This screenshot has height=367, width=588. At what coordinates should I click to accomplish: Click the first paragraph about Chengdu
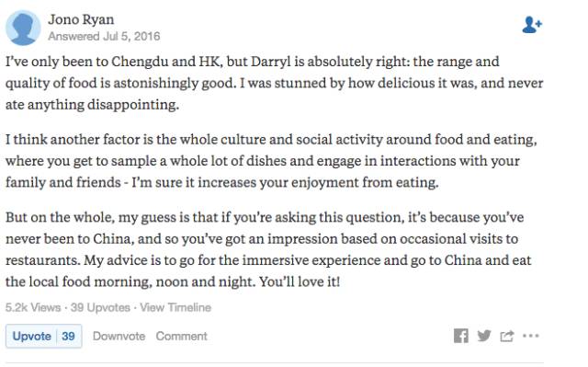pyautogui.click(x=274, y=83)
